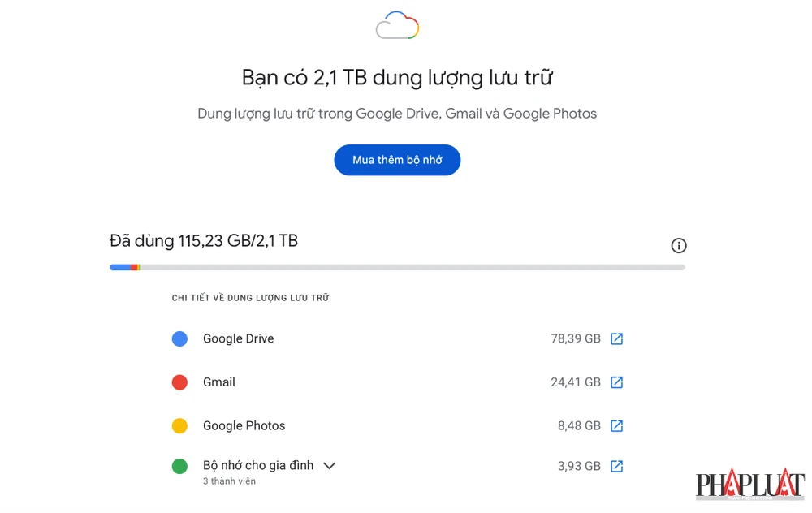Screen dimensions: 812x513
Task: Click the blue Google Drive dot
Action: tap(179, 338)
